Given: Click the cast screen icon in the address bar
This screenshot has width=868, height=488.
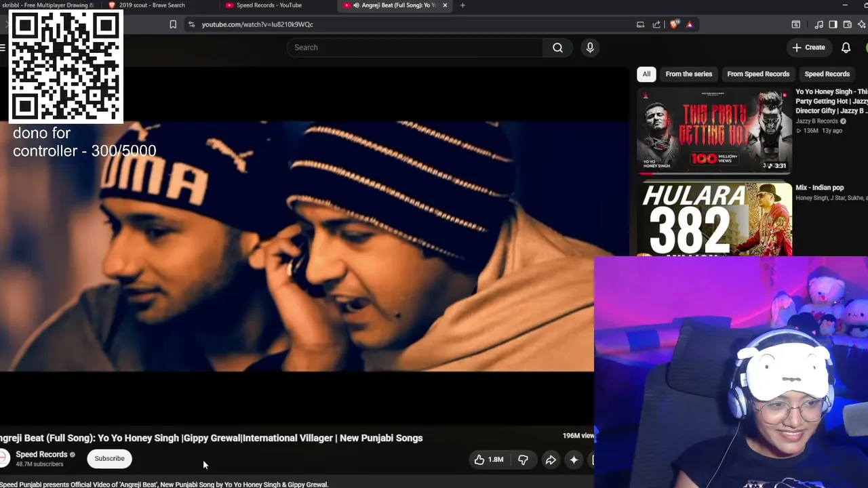Looking at the screenshot, I should pos(640,24).
